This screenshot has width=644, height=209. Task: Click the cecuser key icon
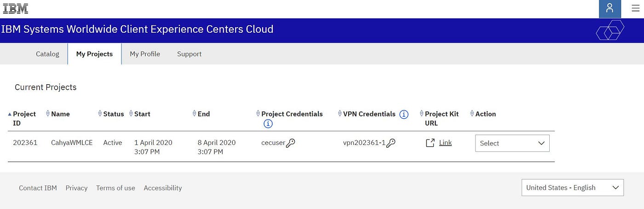[290, 143]
